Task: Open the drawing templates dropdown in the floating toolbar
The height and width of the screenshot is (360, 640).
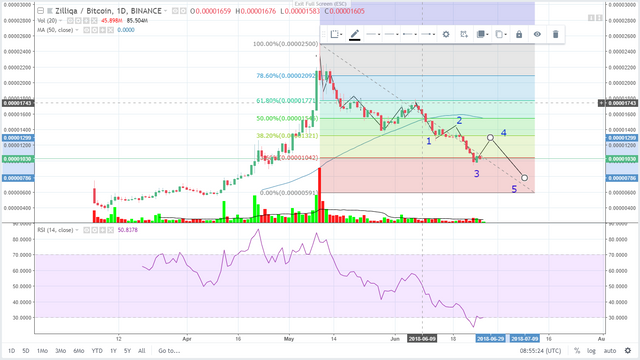Action: pos(336,34)
